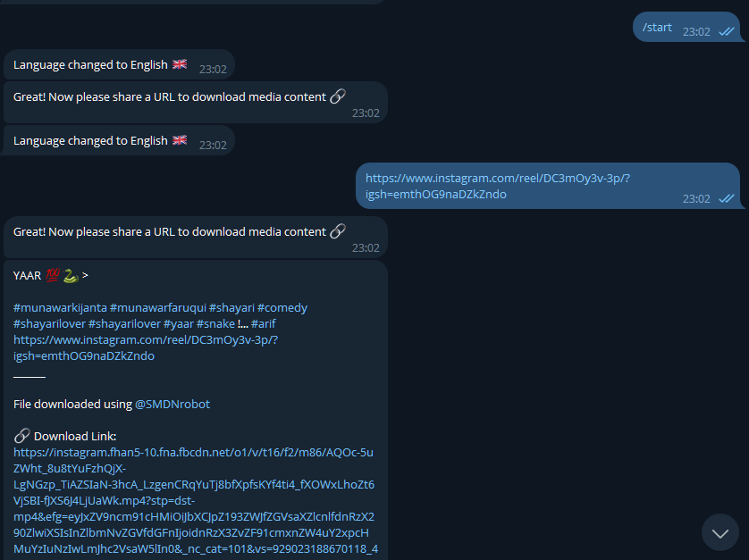Click the UK flag emoji in second language message
The height and width of the screenshot is (560, 749).
(180, 140)
